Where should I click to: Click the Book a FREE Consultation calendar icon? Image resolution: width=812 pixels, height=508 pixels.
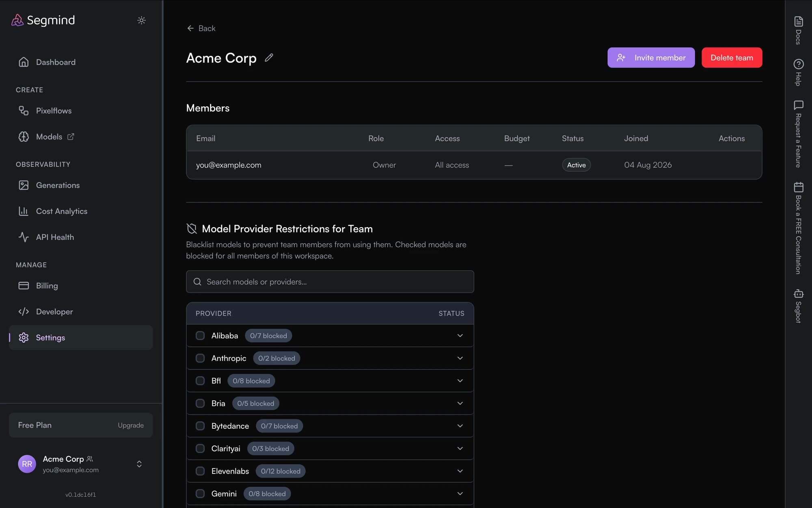coord(799,187)
